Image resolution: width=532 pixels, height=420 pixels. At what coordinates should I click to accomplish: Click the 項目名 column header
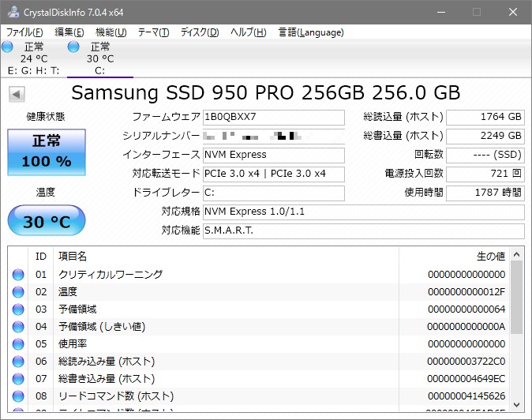pos(226,257)
